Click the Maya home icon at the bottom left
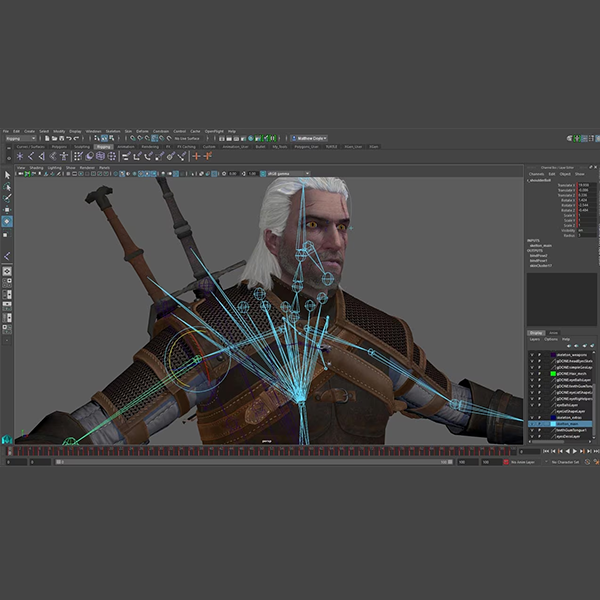Viewport: 600px width, 600px height. (x=7, y=439)
